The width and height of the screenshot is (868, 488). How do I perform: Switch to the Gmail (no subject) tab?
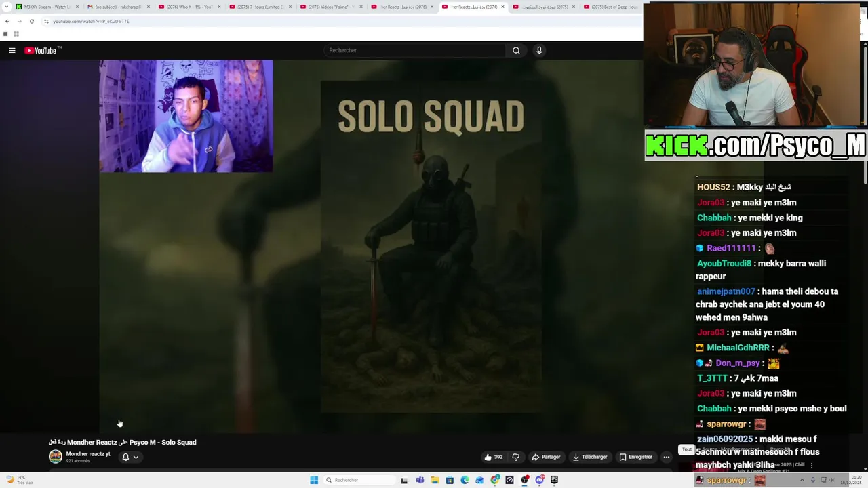[117, 7]
